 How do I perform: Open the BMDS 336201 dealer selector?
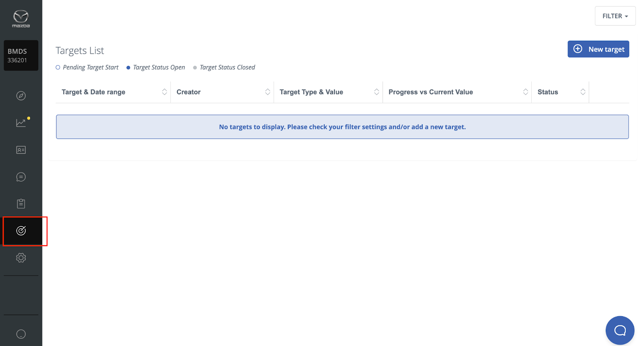(21, 56)
